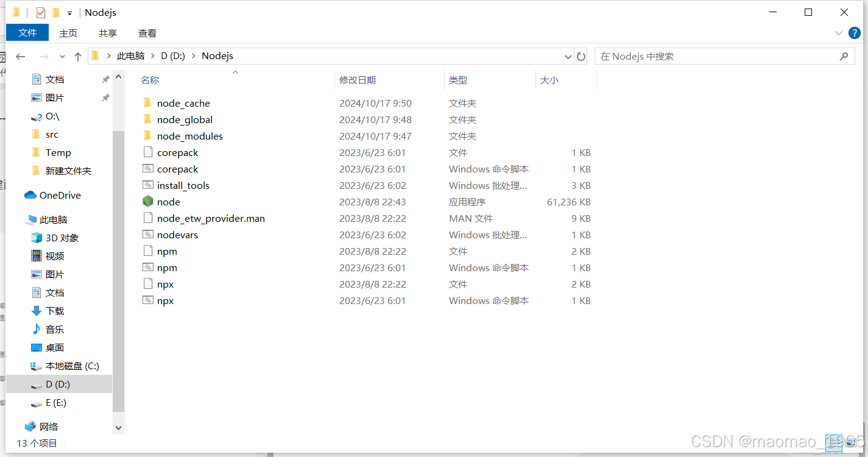The height and width of the screenshot is (457, 868).
Task: Click the help question mark icon
Action: coord(854,33)
